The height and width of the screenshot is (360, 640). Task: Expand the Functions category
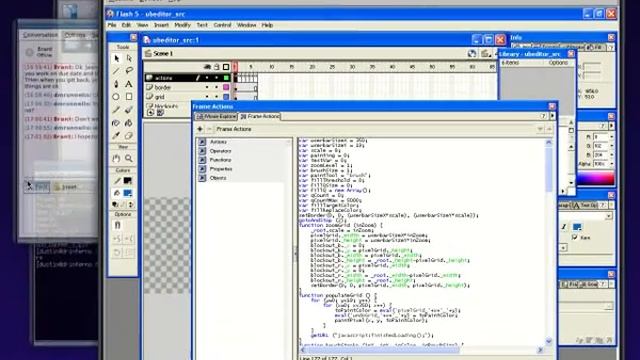[x=202, y=160]
